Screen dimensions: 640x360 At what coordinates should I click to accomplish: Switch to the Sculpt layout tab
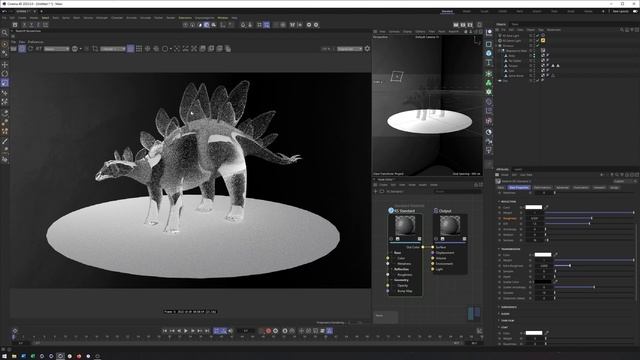(x=484, y=11)
